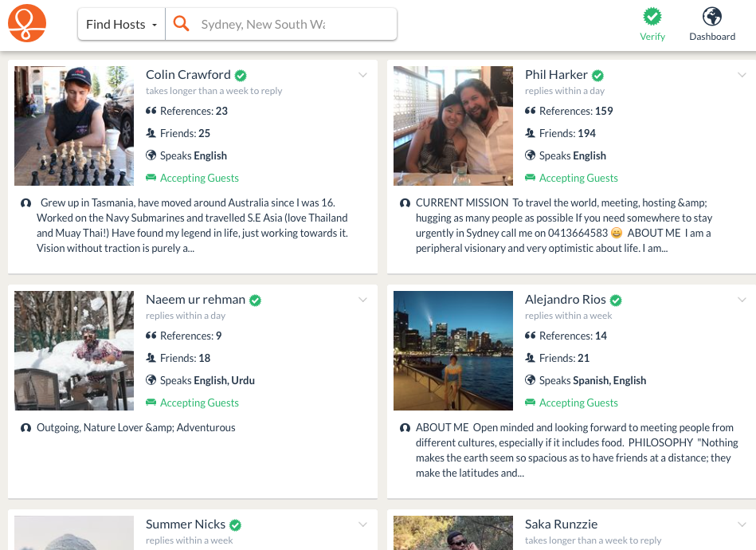Click the friends icon on Phil Harker's card
Image resolution: width=756 pixels, height=550 pixels.
point(530,132)
